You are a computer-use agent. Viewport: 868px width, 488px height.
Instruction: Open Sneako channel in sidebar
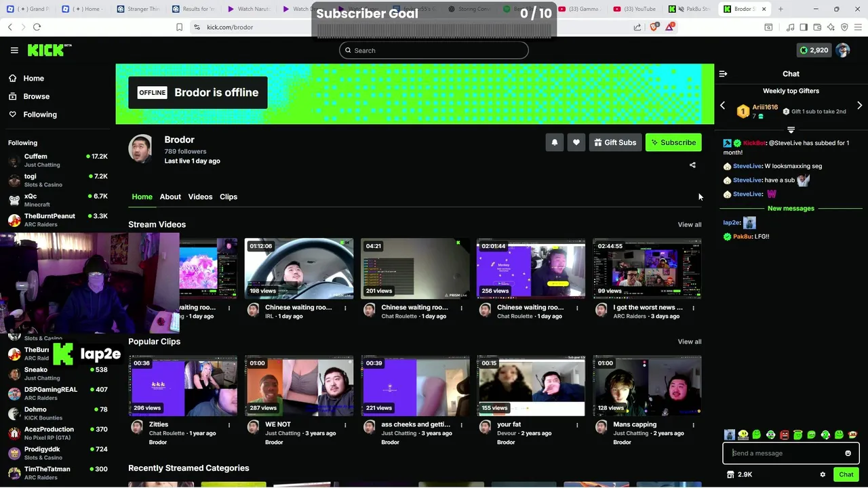(x=58, y=373)
